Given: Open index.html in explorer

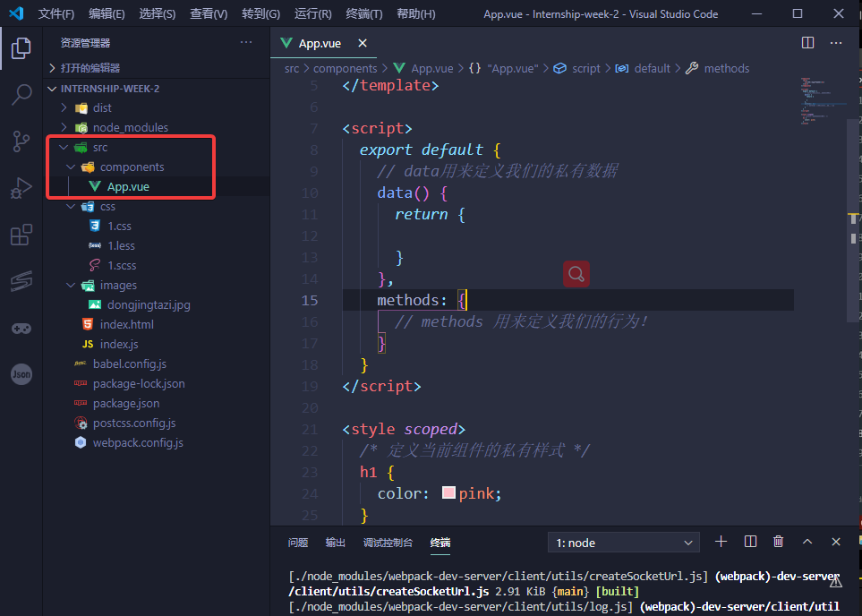Looking at the screenshot, I should point(157,324).
